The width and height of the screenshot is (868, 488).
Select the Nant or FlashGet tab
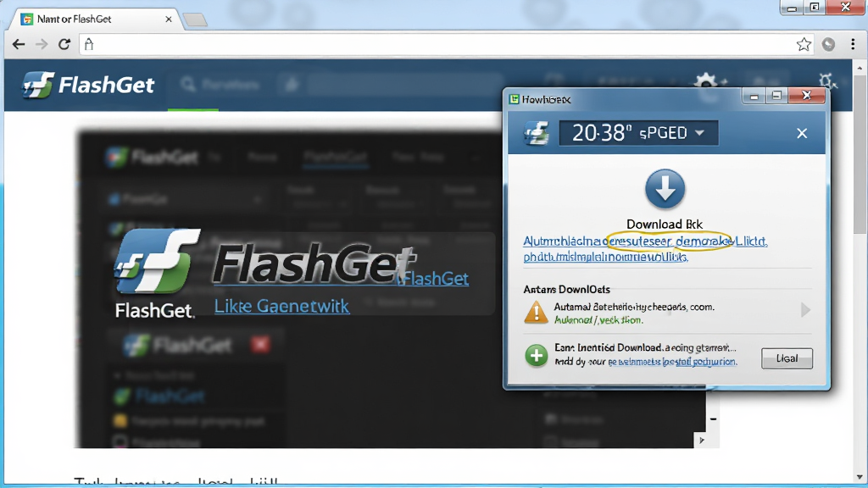[94, 19]
